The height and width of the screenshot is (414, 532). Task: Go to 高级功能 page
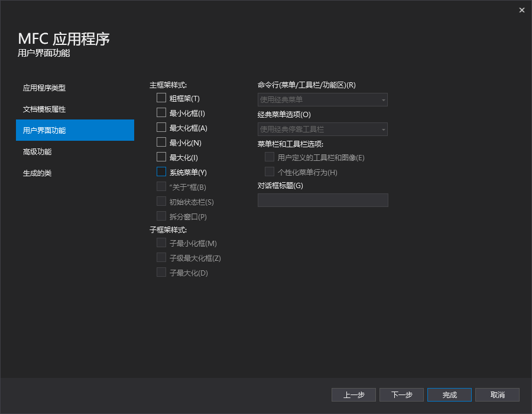75,151
